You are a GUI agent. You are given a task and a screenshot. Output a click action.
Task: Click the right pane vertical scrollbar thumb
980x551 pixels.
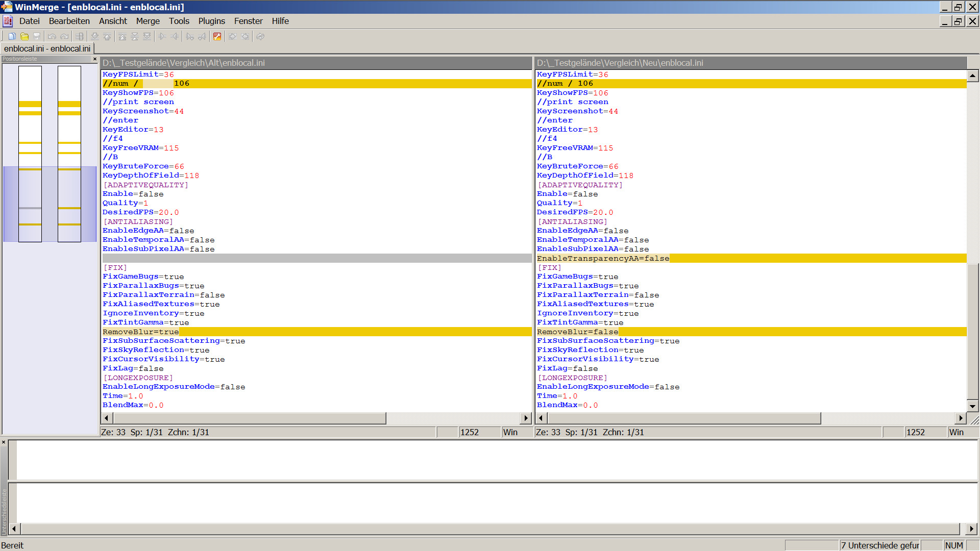[972, 332]
